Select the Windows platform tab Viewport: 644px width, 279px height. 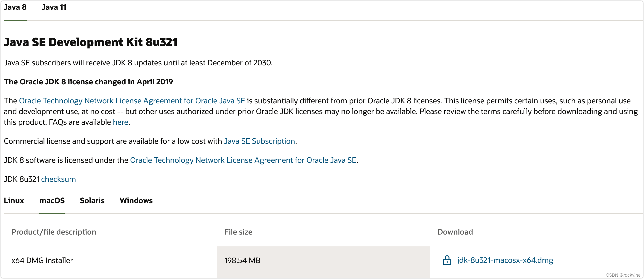(x=136, y=201)
